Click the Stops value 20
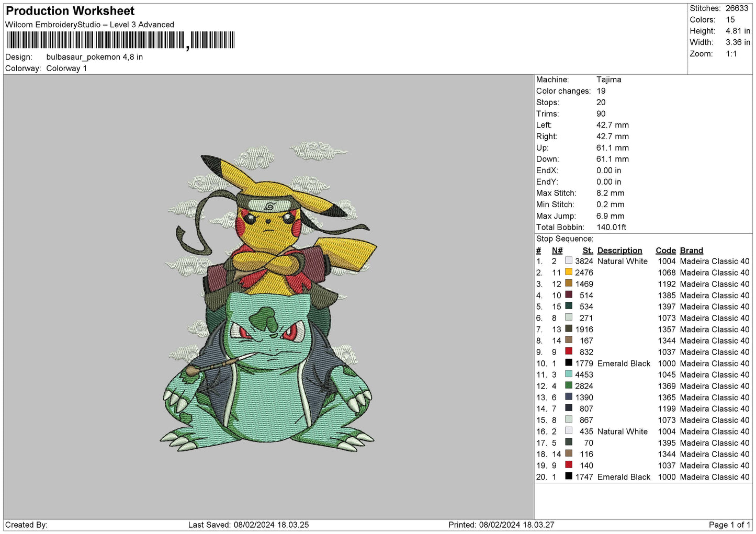This screenshot has width=756, height=534. pyautogui.click(x=601, y=103)
